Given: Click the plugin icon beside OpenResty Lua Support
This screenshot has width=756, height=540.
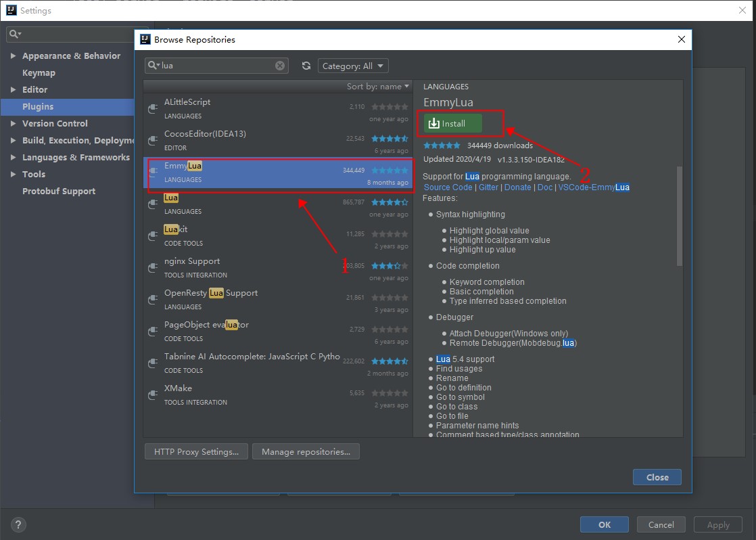Looking at the screenshot, I should pyautogui.click(x=153, y=300).
